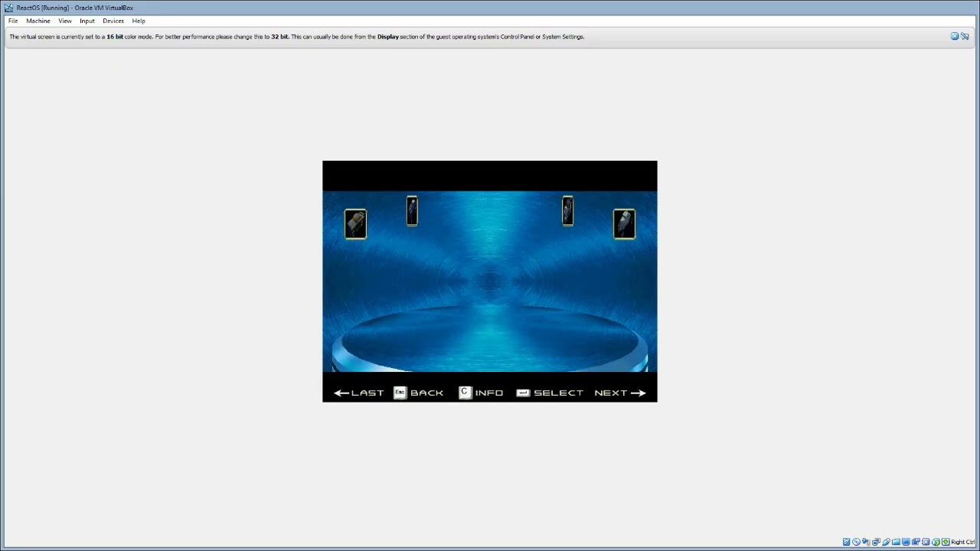Click the purple chip status icon
980x551 pixels.
(x=926, y=542)
